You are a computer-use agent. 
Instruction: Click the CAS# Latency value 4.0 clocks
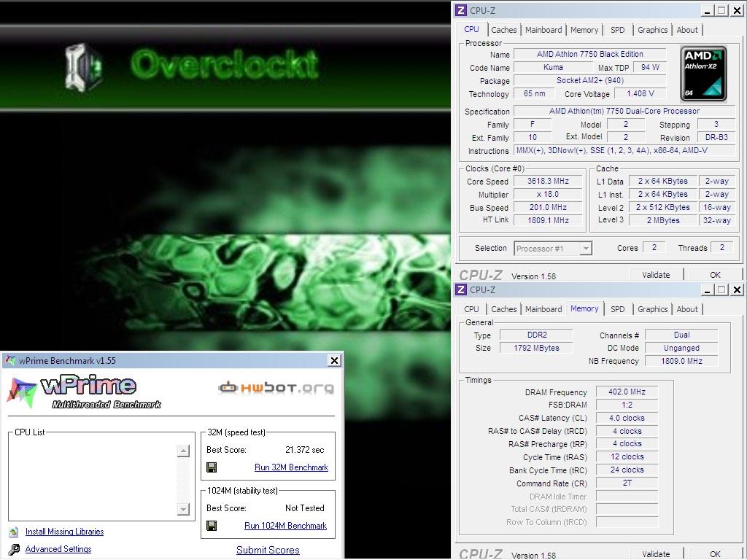pyautogui.click(x=627, y=418)
